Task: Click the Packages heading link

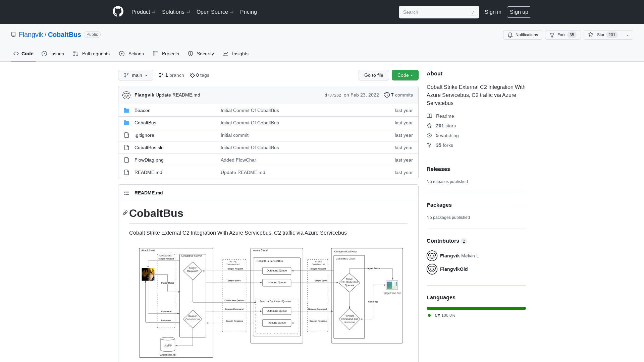Action: click(x=439, y=205)
